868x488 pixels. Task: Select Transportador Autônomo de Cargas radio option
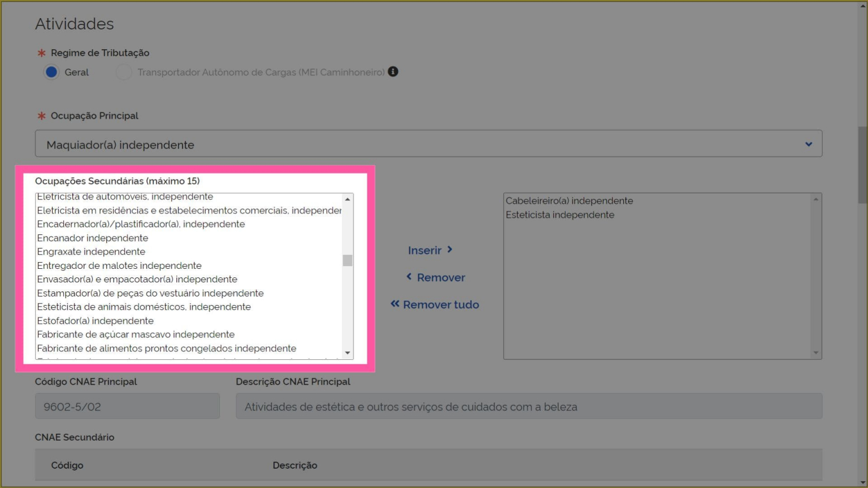click(x=124, y=72)
